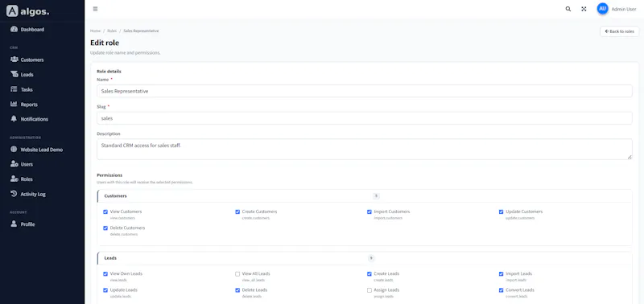Screen dimensions: 644x304
Task: Collapse the Customers permission group header
Action: 365,195
